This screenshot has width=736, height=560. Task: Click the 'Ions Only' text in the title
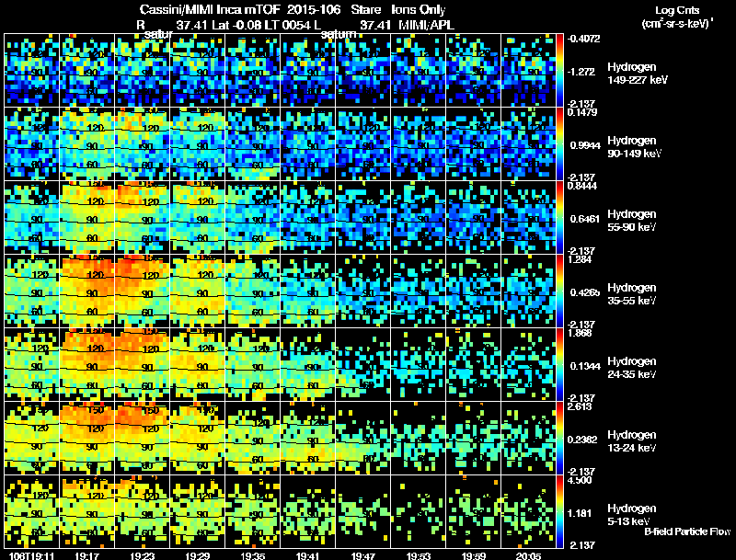[x=419, y=9]
